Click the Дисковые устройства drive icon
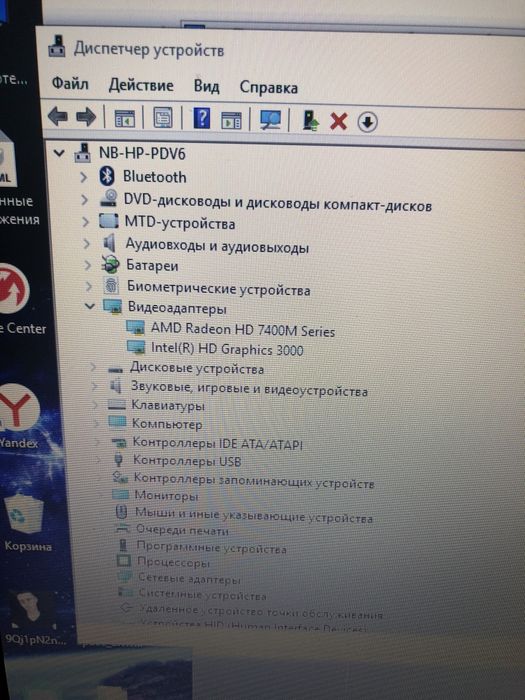The height and width of the screenshot is (700, 525). pos(115,369)
